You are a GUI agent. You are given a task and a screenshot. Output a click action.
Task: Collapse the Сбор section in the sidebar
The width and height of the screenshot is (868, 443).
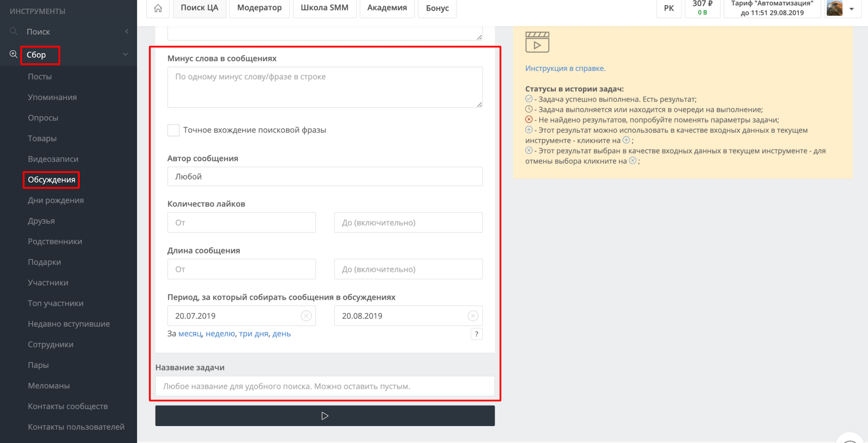[125, 54]
